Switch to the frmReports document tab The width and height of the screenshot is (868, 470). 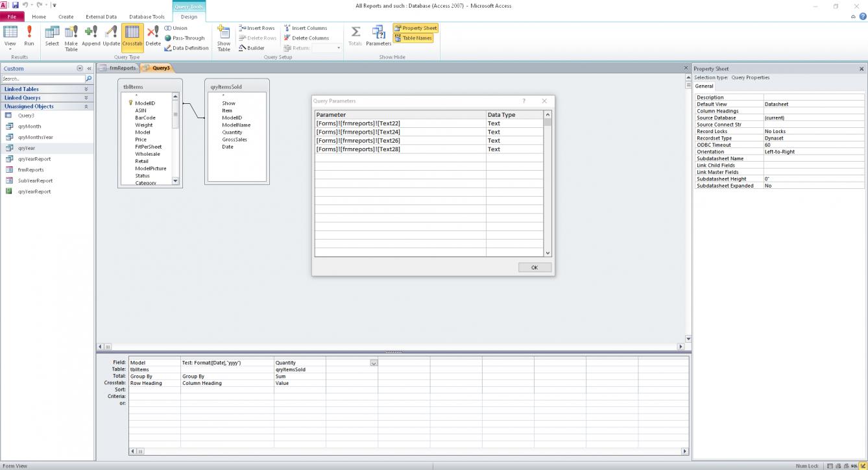[118, 68]
